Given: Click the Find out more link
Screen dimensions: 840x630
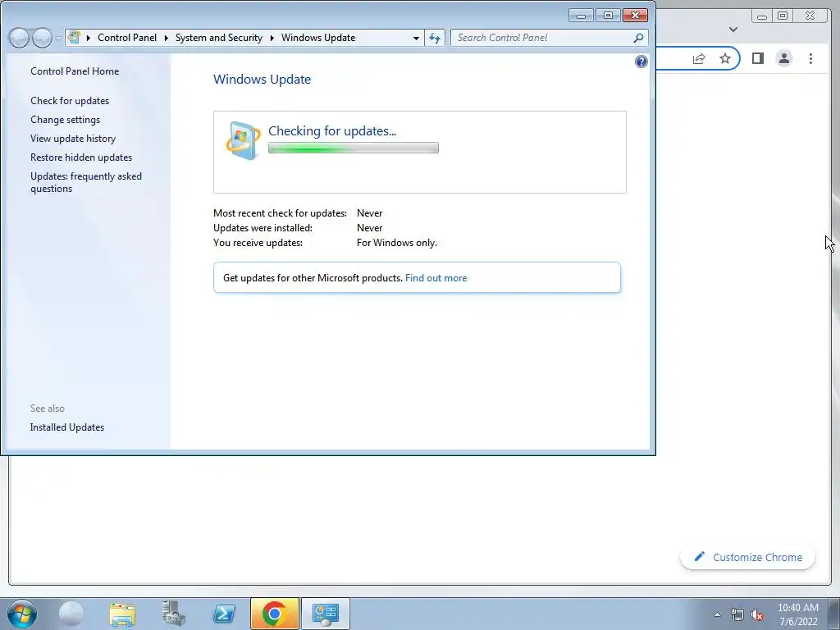Looking at the screenshot, I should 436,278.
